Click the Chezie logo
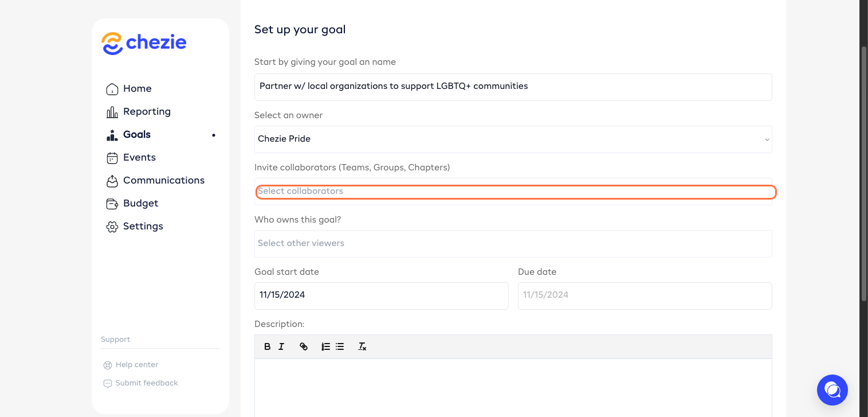Viewport: 868px width, 417px height. 144,43
